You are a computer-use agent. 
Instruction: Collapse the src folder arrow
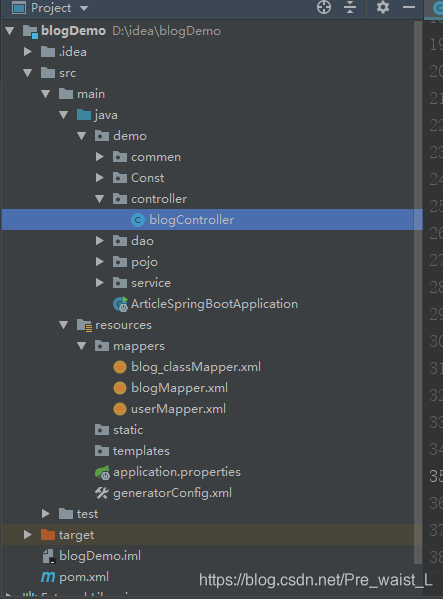[27, 73]
